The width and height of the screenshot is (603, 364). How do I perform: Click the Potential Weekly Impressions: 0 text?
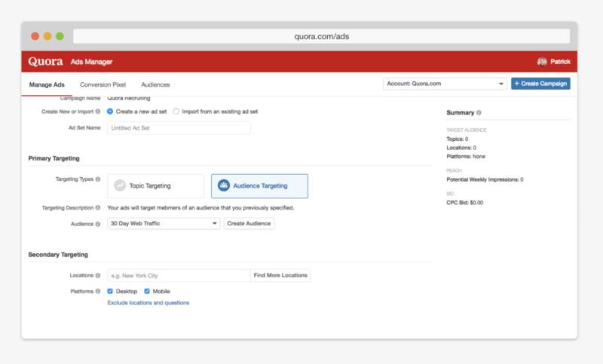tap(485, 179)
